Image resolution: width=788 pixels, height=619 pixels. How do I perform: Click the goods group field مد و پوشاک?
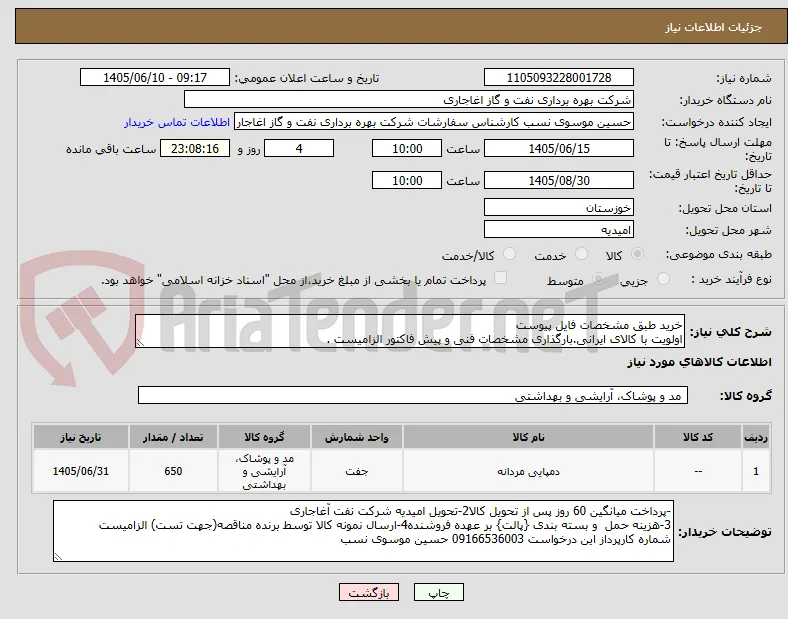click(413, 395)
